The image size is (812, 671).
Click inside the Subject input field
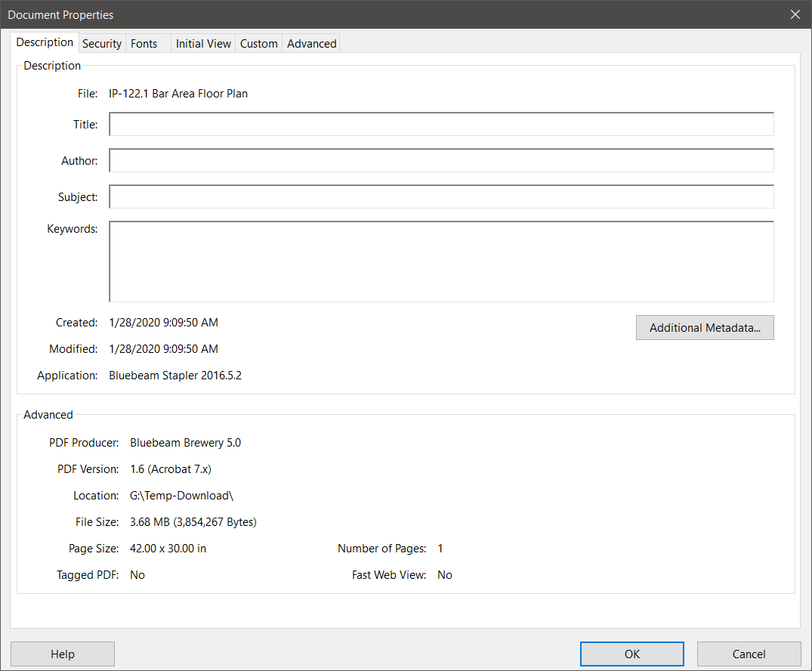(x=441, y=196)
